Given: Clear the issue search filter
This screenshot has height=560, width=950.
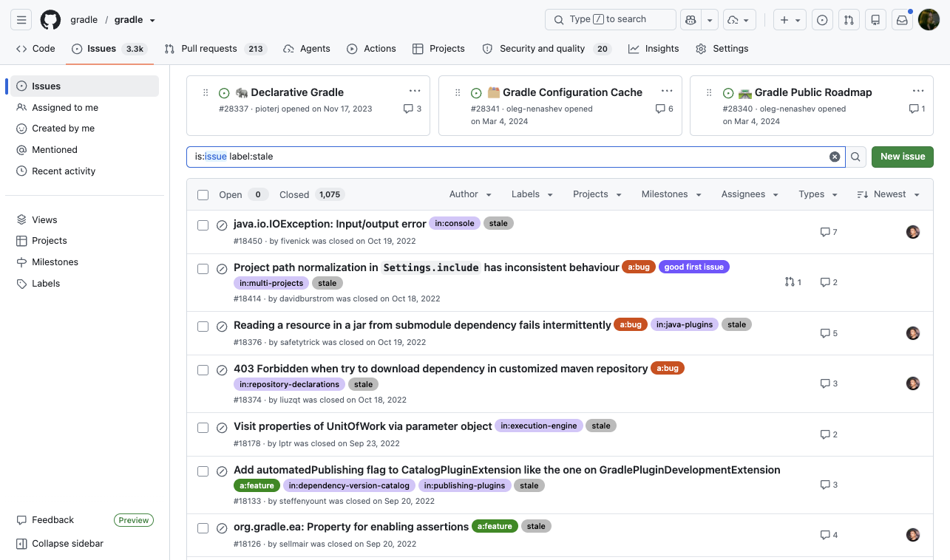Looking at the screenshot, I should coord(835,157).
